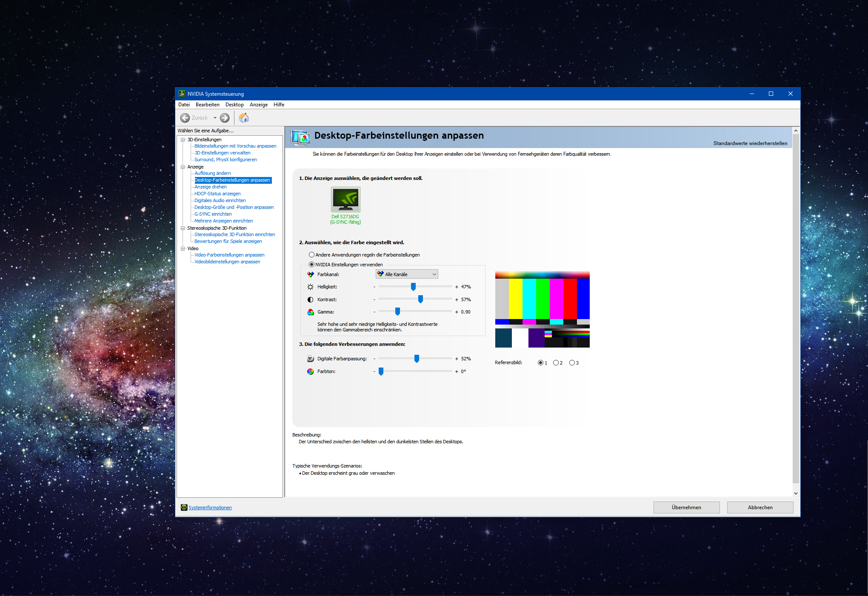This screenshot has height=596, width=868.
Task: Select 'Andere Anwendungen regeln die Farbeinstellungen'
Action: click(x=312, y=255)
